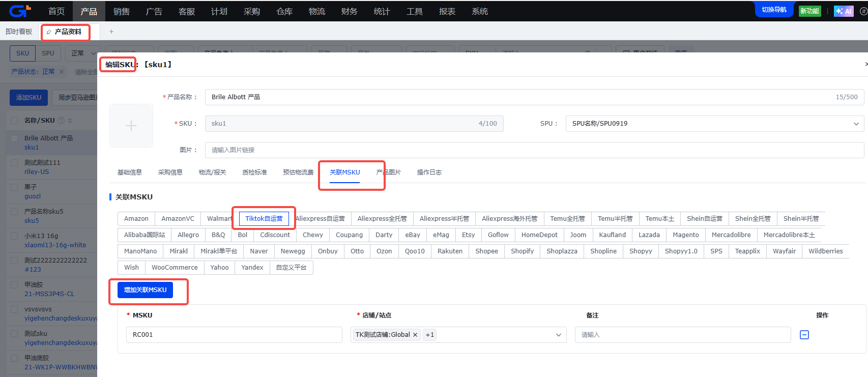This screenshot has height=377, width=868.
Task: Click the 切换导航 button
Action: pyautogui.click(x=774, y=10)
